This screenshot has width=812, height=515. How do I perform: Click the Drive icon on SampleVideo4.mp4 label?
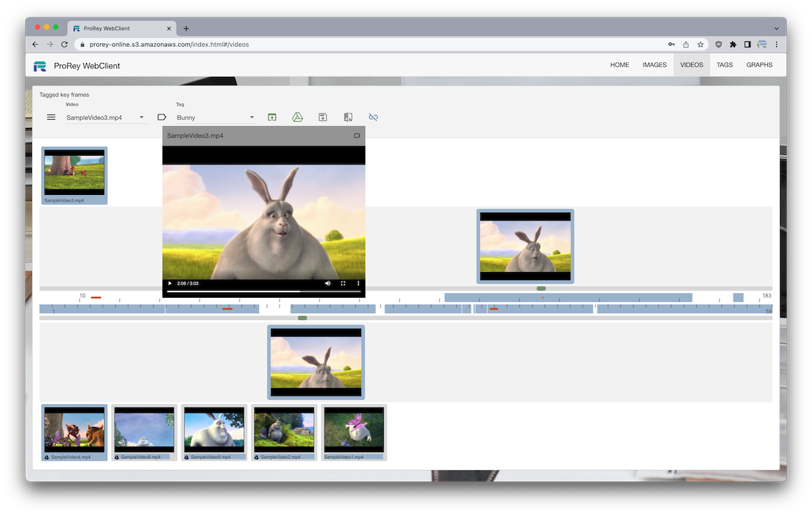(x=47, y=457)
